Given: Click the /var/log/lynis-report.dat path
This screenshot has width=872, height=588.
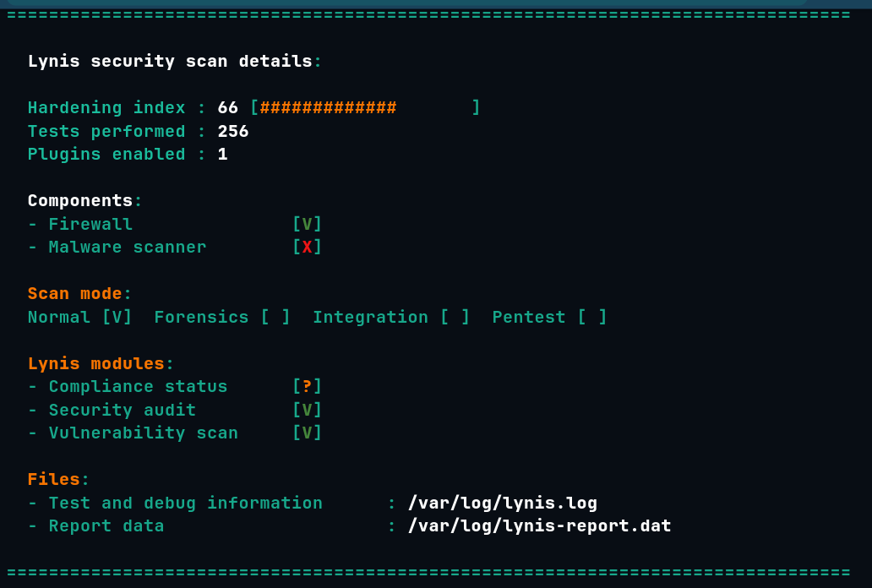Looking at the screenshot, I should [539, 525].
